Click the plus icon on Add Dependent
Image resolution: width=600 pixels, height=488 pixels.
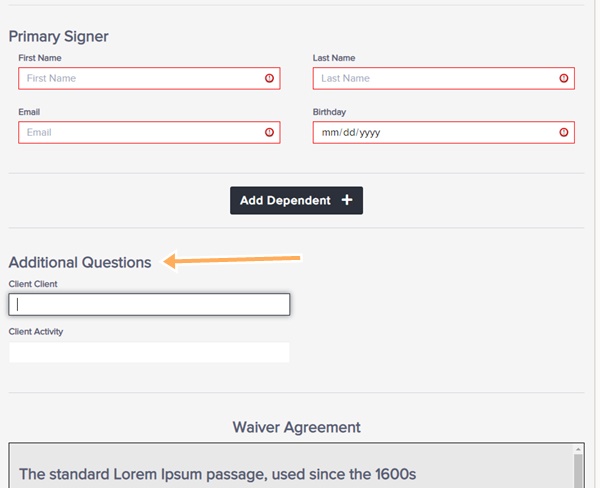tap(347, 200)
